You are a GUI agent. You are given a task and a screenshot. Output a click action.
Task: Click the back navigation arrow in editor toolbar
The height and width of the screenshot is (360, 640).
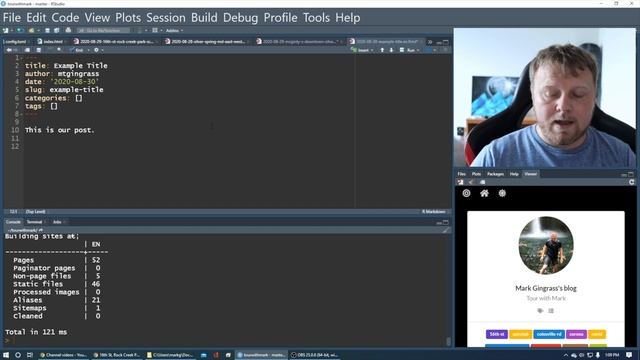(9, 50)
